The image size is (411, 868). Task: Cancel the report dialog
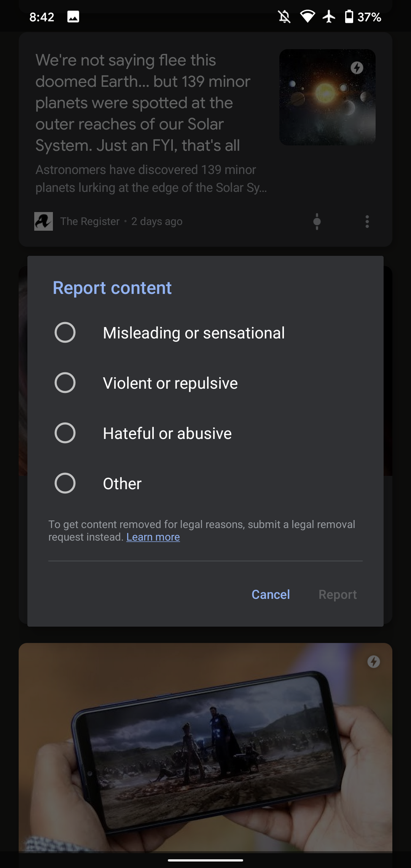(270, 594)
